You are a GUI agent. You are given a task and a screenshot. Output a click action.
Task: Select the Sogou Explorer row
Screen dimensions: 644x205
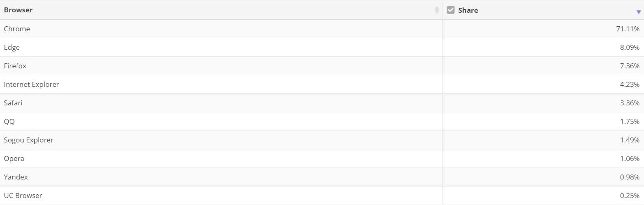point(322,140)
